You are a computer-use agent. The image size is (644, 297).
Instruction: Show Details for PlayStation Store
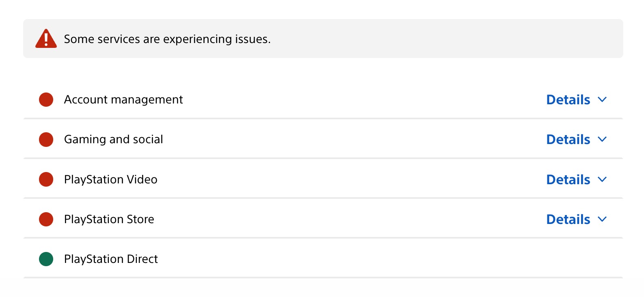(568, 219)
